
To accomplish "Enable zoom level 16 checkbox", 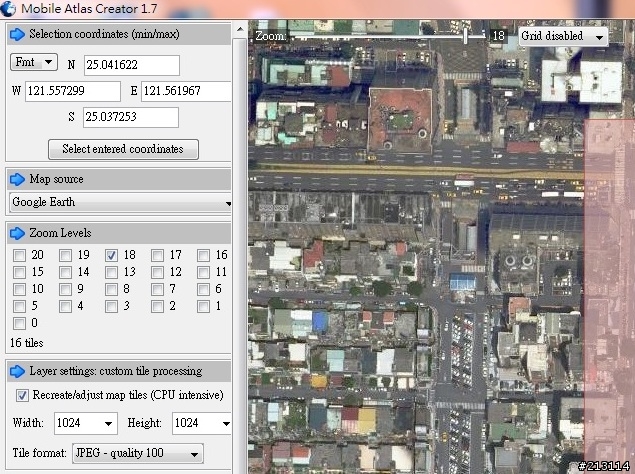I will 203,255.
